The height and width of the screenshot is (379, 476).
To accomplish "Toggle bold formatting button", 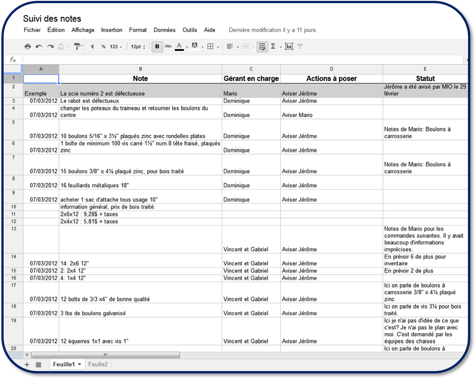I will [x=157, y=47].
